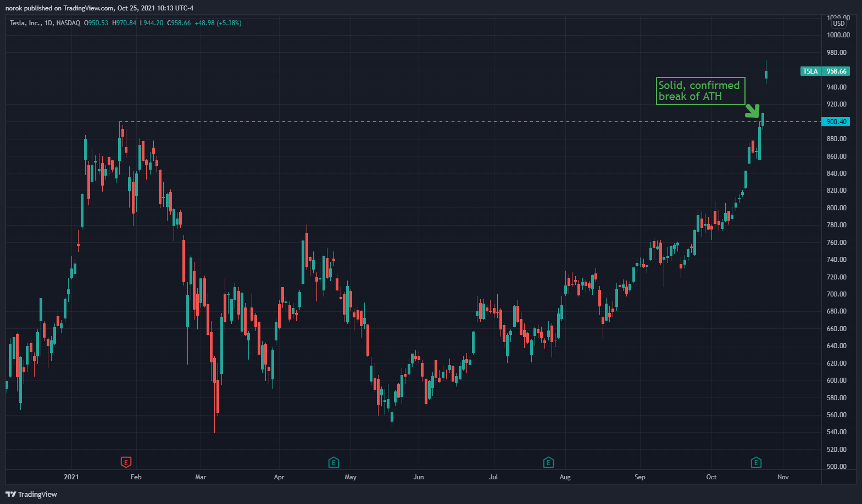The height and width of the screenshot is (504, 862).
Task: Click the TSLA symbol tag on price axis
Action: coord(810,71)
